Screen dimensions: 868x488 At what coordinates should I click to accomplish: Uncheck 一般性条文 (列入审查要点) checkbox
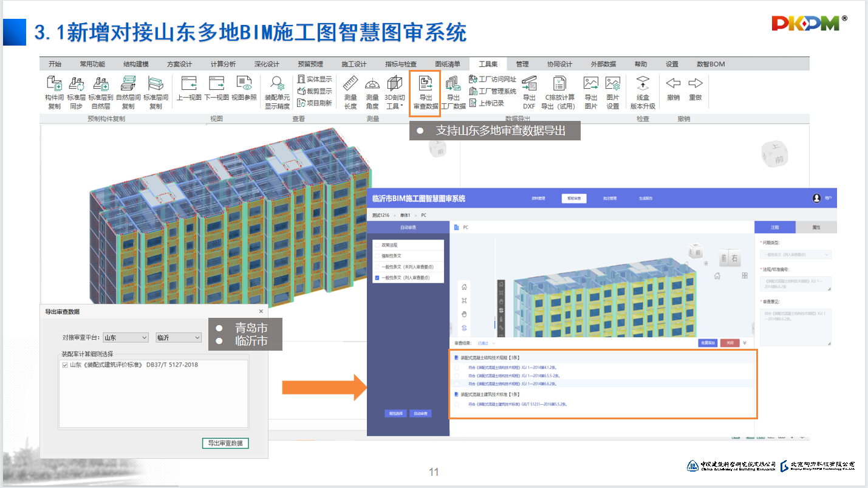click(377, 278)
